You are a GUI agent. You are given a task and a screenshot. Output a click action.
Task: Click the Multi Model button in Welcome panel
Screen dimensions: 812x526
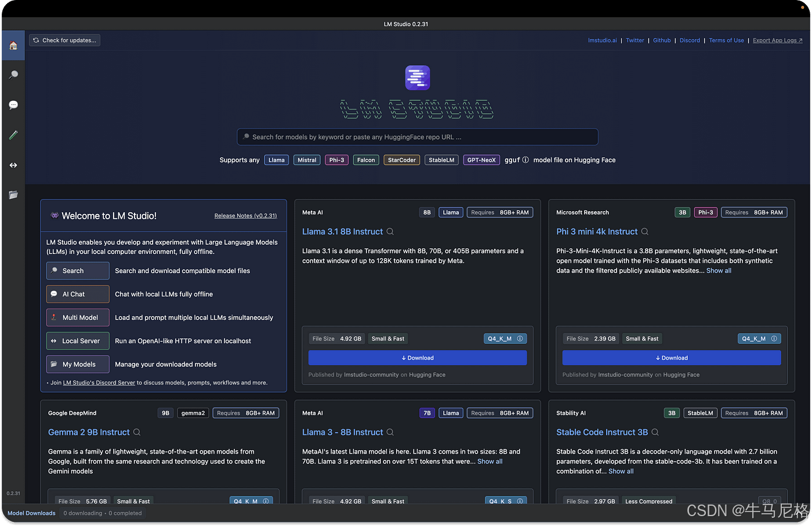78,318
